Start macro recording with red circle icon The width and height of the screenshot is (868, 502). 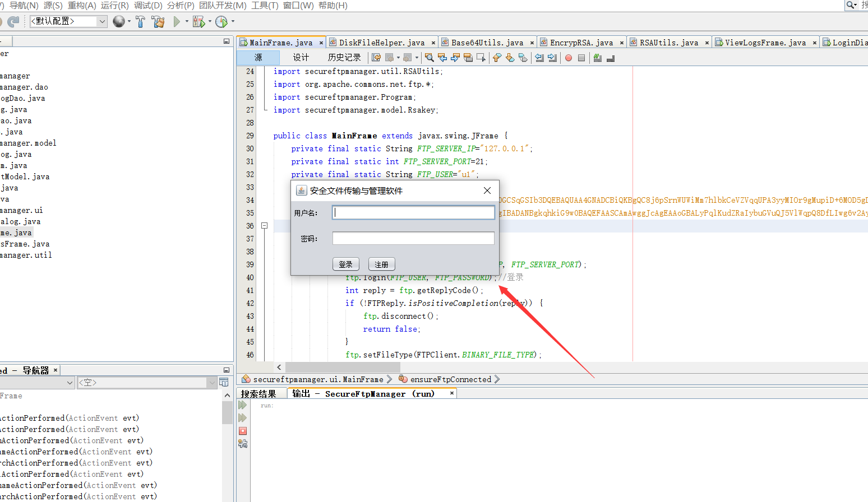click(569, 58)
